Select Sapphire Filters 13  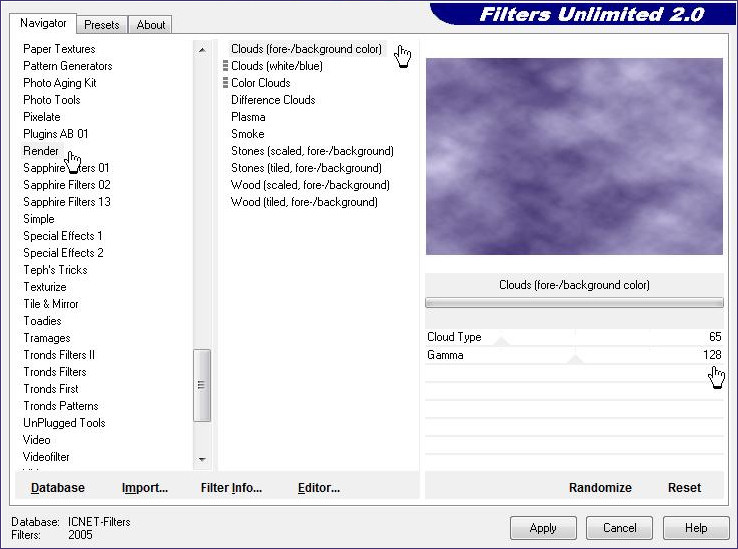[67, 202]
